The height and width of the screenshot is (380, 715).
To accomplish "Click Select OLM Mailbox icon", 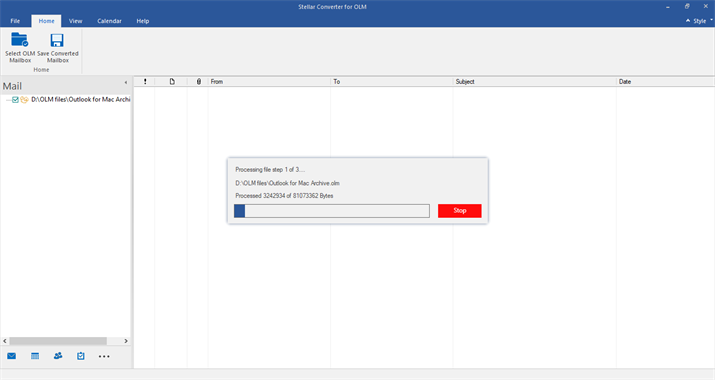I will click(x=20, y=40).
